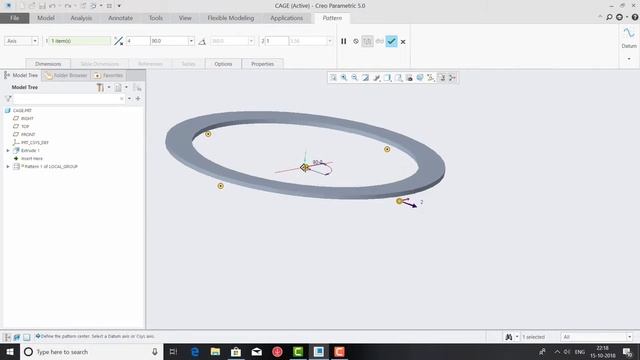The height and width of the screenshot is (360, 640).
Task: Open the pattern type Axis dropdown
Action: [35, 41]
